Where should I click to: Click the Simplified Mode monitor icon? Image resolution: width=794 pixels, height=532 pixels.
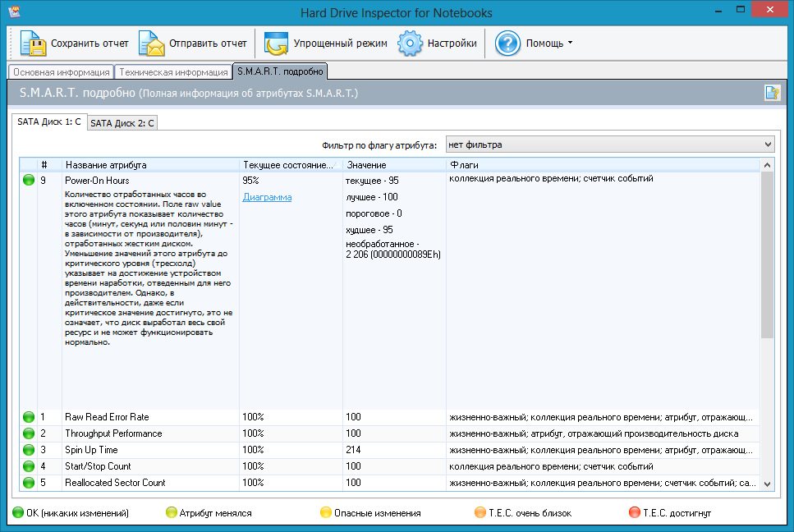click(x=277, y=44)
